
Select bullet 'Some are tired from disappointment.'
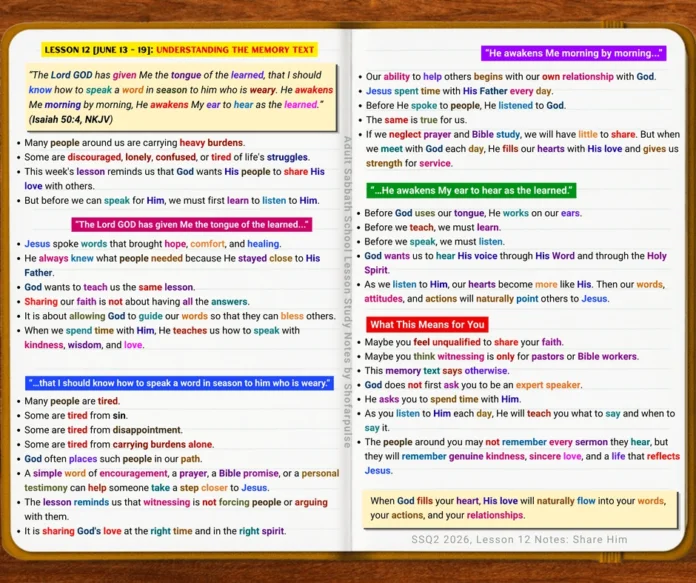tap(103, 430)
